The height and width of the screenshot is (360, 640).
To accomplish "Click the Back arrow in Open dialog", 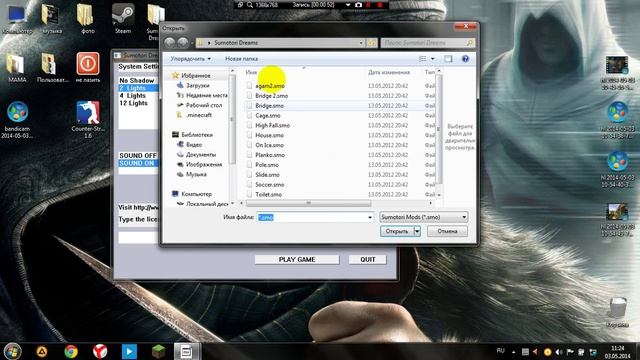I will [x=170, y=42].
